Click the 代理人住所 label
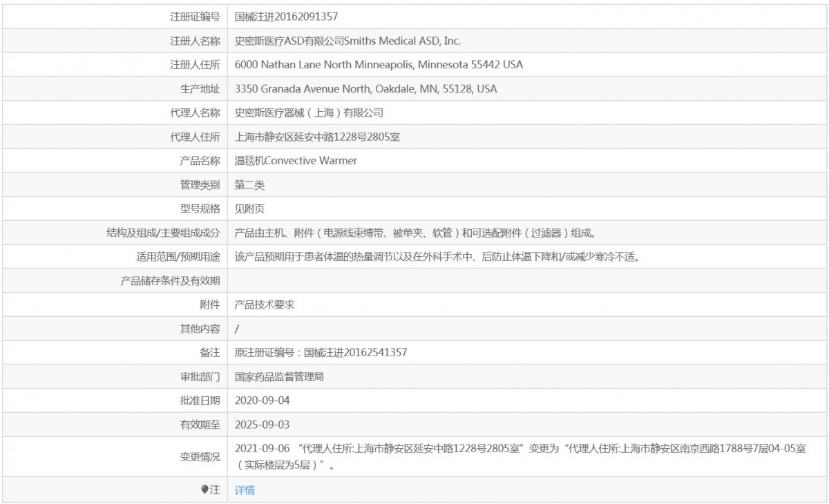The height and width of the screenshot is (504, 829). [x=195, y=137]
